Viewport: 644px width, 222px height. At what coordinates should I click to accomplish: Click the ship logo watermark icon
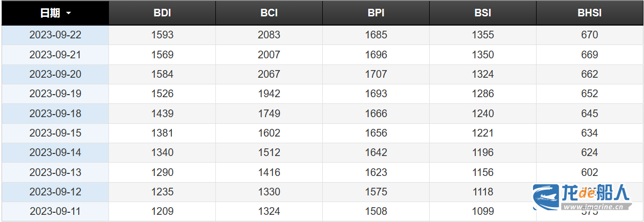click(546, 196)
